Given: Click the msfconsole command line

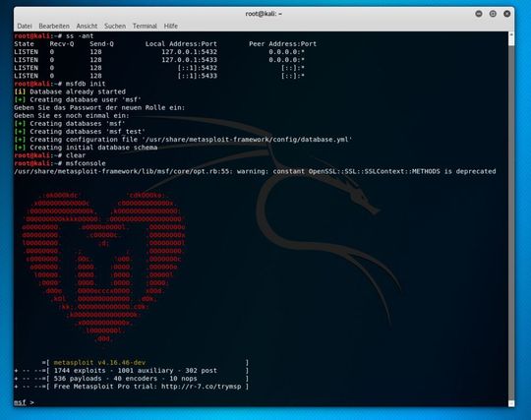Looking at the screenshot, I should (60, 163).
